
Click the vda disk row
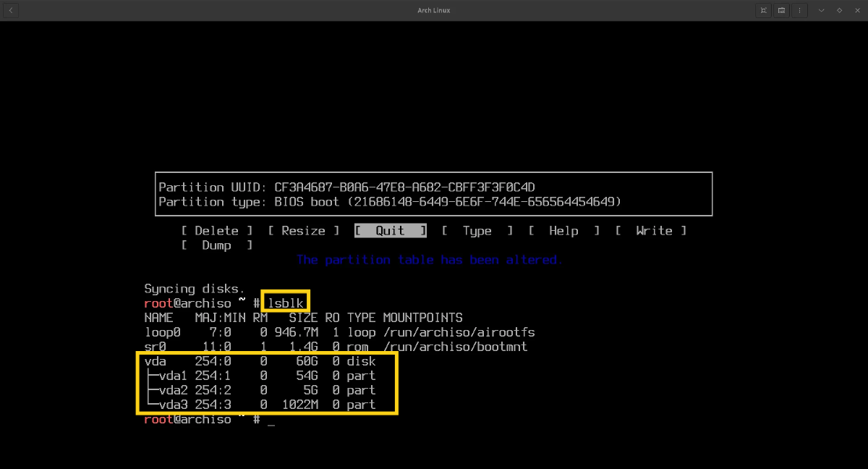click(x=260, y=361)
